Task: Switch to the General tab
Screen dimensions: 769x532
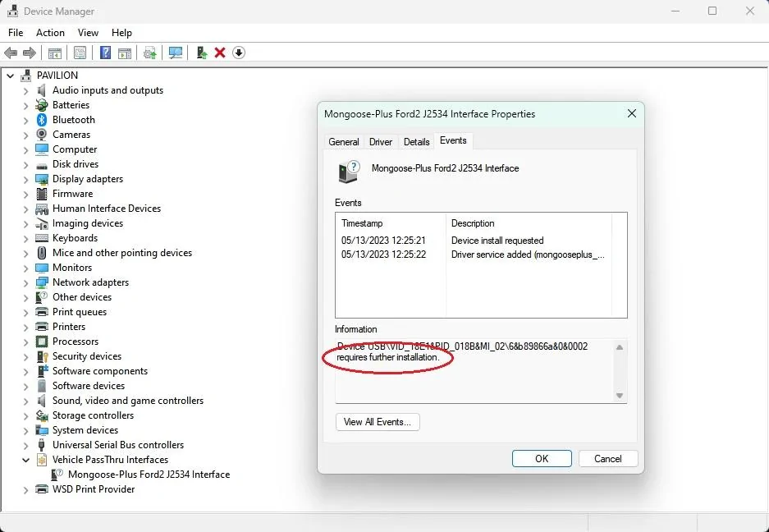Action: click(343, 142)
